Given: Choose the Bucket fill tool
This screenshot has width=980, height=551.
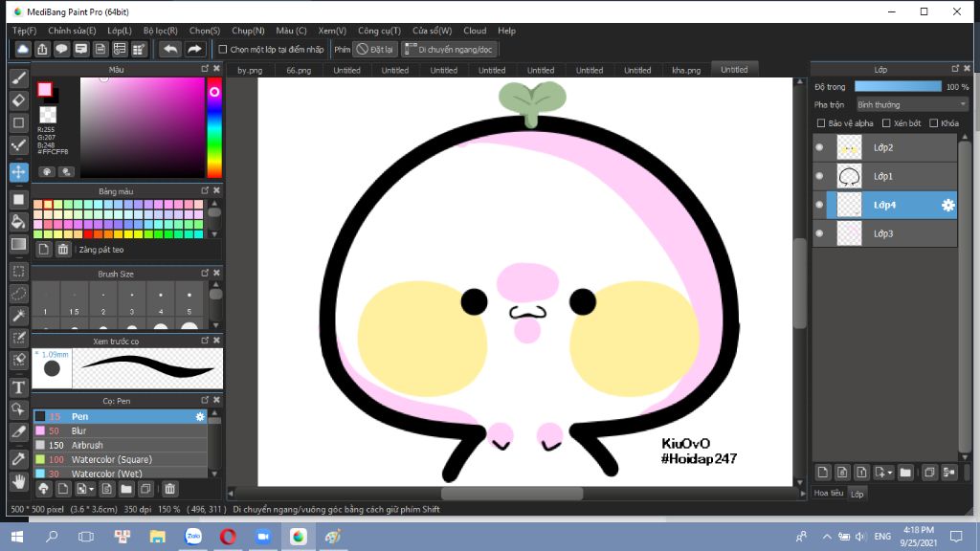Looking at the screenshot, I should [18, 221].
